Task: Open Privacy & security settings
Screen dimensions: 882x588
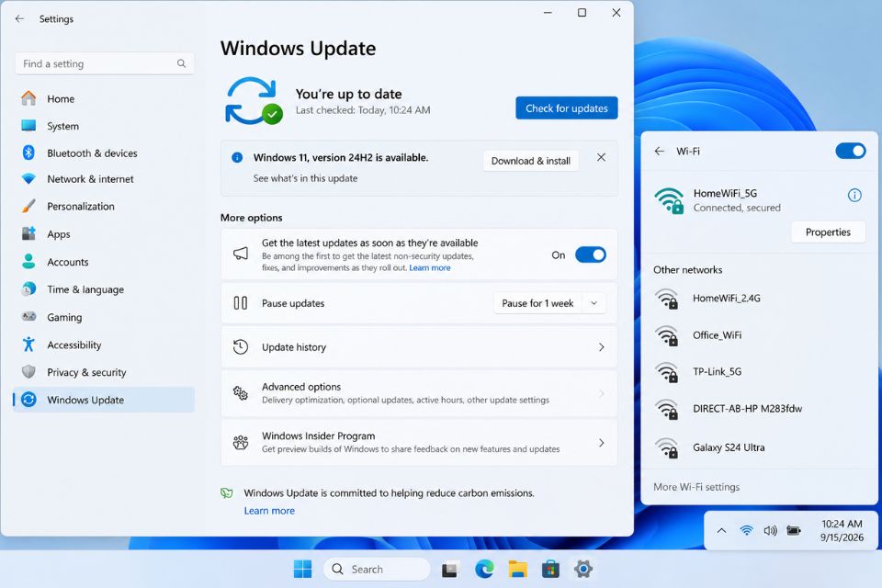Action: (104, 372)
